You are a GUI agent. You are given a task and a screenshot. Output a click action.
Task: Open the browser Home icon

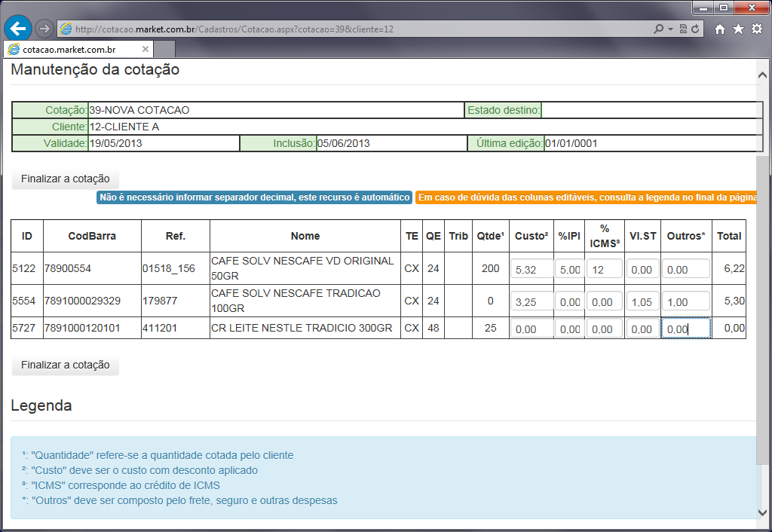(x=720, y=29)
